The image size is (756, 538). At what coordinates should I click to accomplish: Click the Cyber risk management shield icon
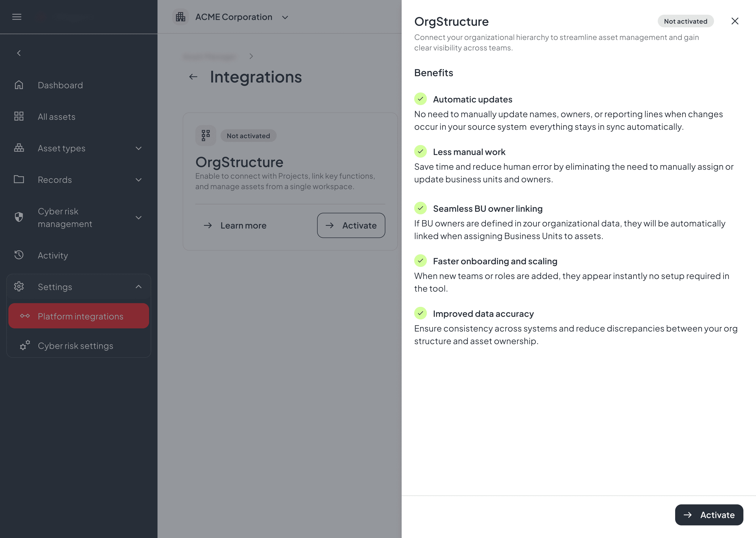pos(19,217)
